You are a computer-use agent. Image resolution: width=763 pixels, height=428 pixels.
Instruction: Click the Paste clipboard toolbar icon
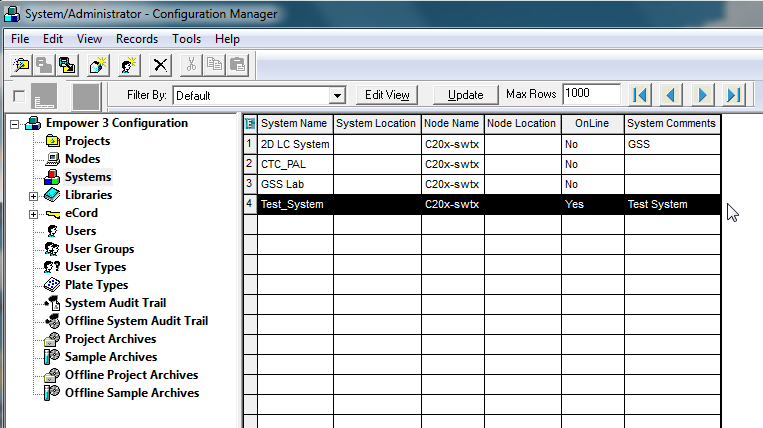237,65
